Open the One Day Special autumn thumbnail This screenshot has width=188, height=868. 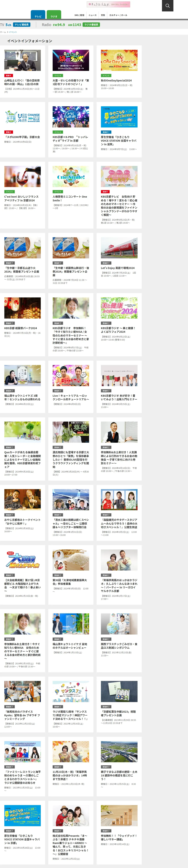119,60
